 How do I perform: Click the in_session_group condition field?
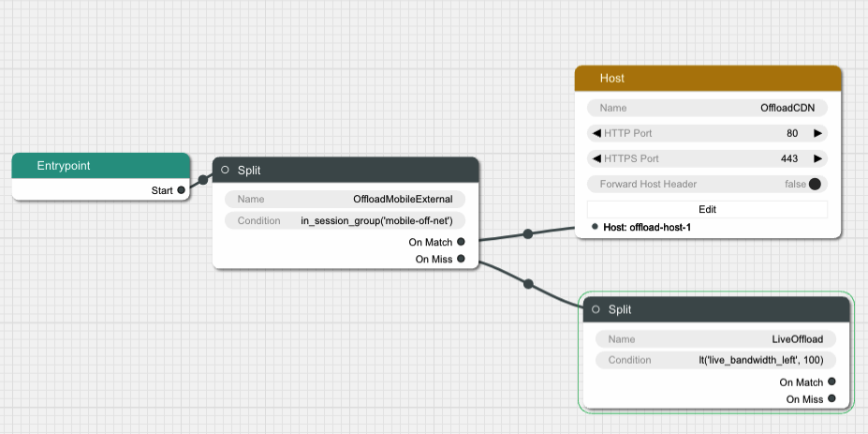[345, 220]
